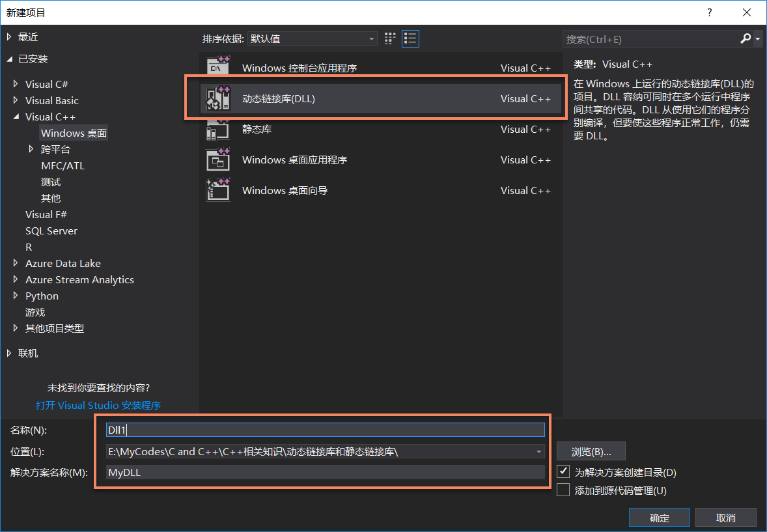This screenshot has height=532, width=767.
Task: Select 游戏 tree item
Action: pos(35,313)
